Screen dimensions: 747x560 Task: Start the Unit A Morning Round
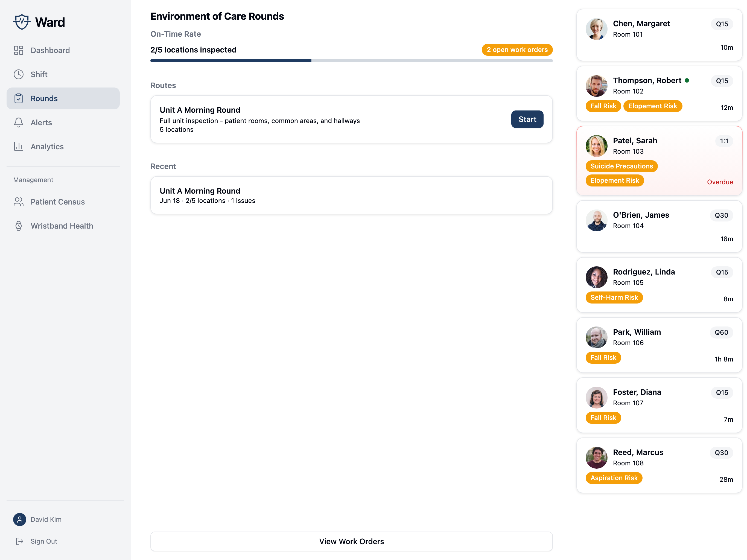tap(527, 119)
